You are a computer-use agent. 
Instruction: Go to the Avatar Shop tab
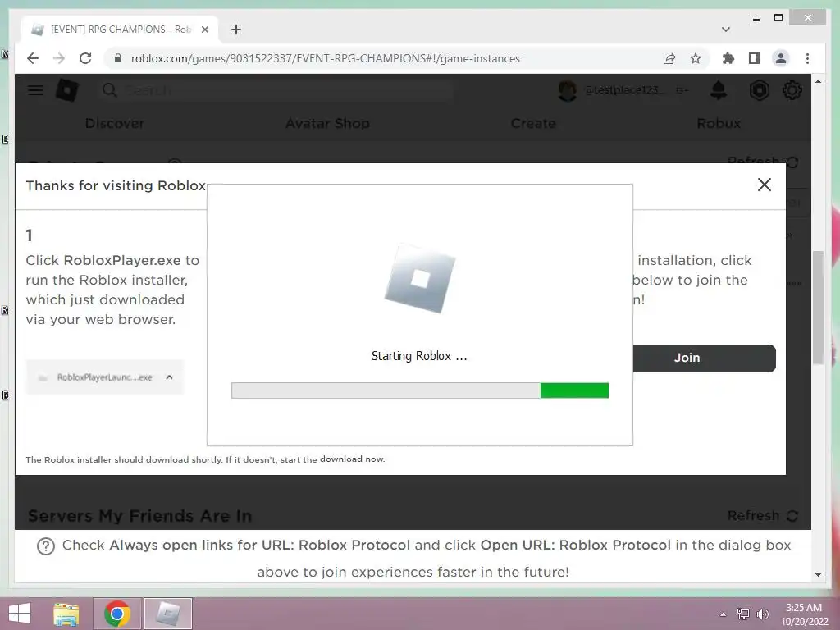click(x=327, y=123)
